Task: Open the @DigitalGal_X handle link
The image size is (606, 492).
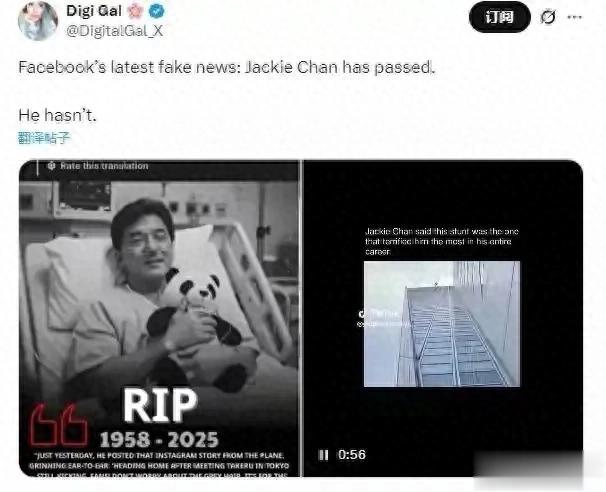Action: coord(115,31)
